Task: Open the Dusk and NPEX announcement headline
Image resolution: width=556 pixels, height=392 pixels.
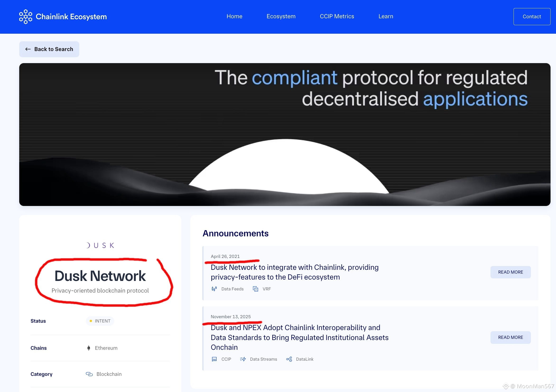Action: (x=300, y=337)
